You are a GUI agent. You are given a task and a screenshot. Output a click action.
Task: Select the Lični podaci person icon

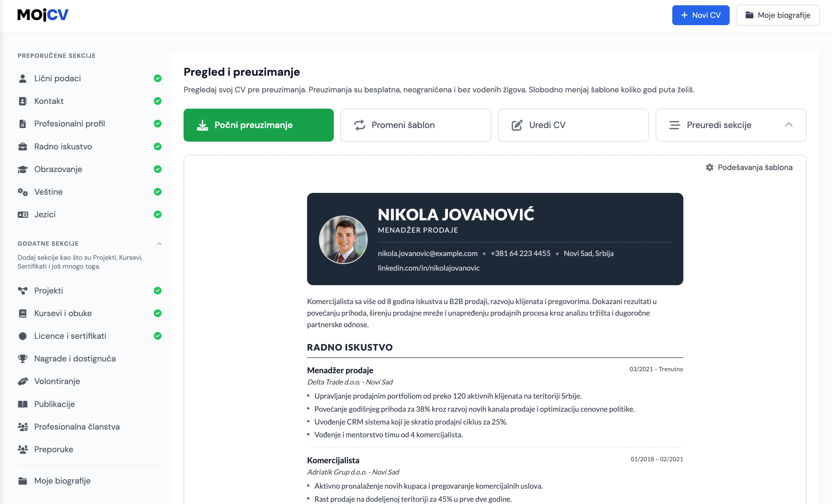[x=23, y=78]
